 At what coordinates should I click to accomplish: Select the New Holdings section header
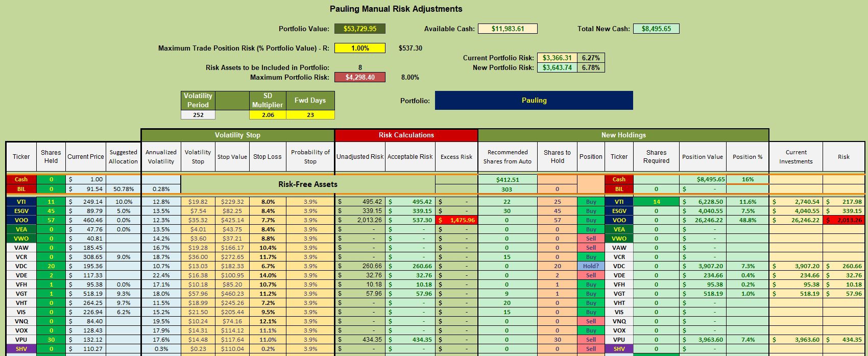[623, 135]
